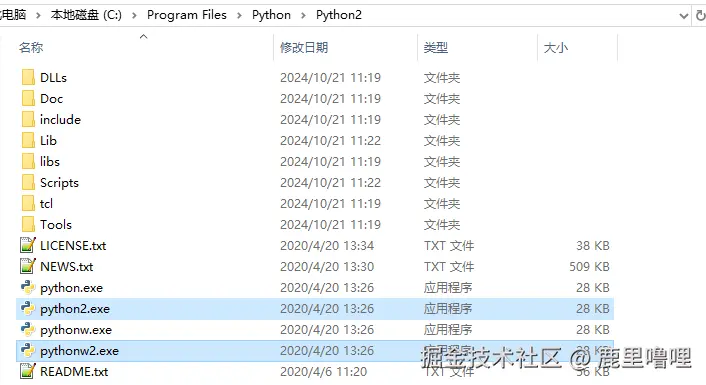Navigate to Program Files breadcrumb
This screenshot has height=385, width=706.
[187, 15]
